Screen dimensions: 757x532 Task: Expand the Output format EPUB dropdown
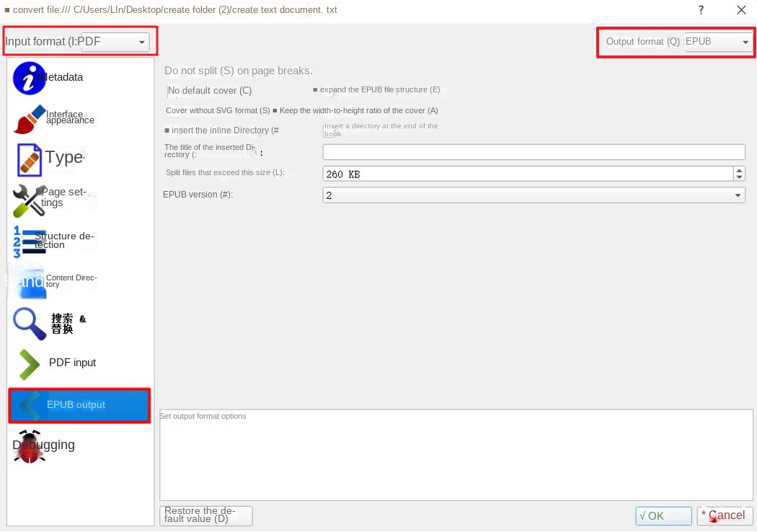coord(717,42)
